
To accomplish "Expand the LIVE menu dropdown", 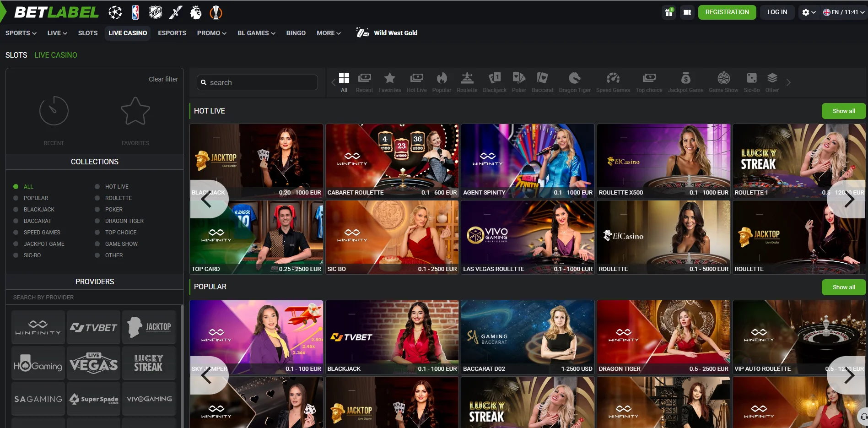I will pyautogui.click(x=57, y=33).
